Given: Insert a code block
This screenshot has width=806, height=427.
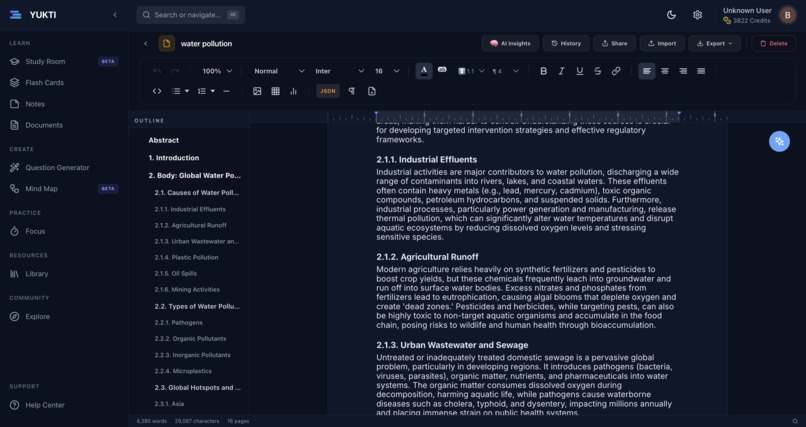Looking at the screenshot, I should pos(157,91).
